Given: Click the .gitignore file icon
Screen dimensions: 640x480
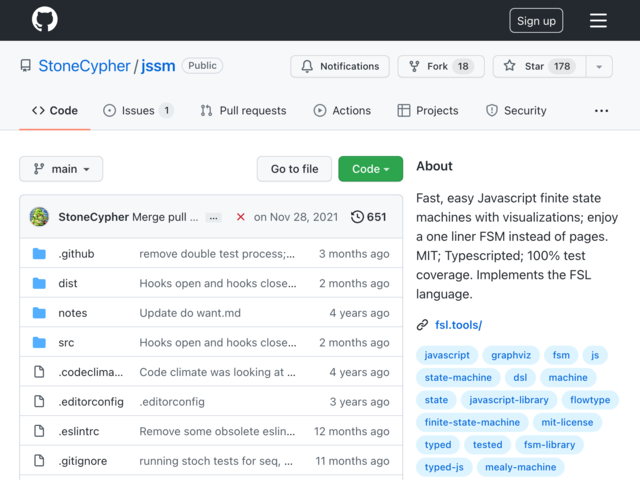Looking at the screenshot, I should pyautogui.click(x=39, y=461).
